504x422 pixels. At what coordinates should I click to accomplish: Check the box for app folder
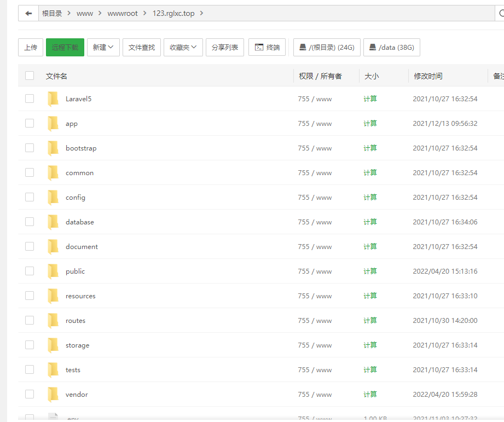point(30,124)
